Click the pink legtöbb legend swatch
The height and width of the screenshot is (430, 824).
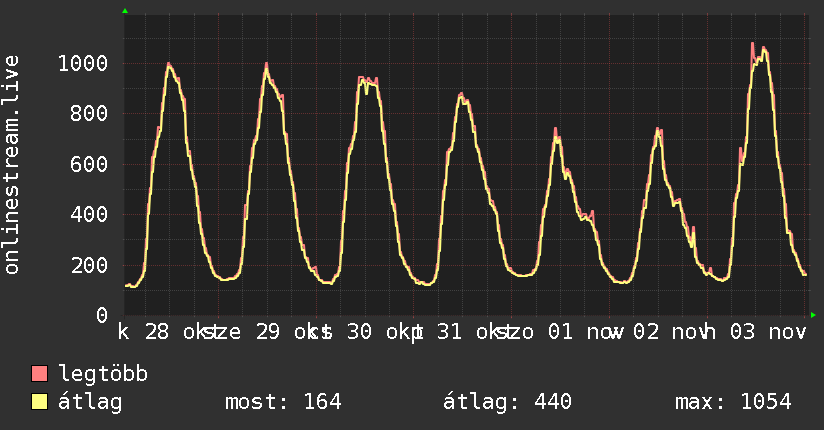click(39, 374)
